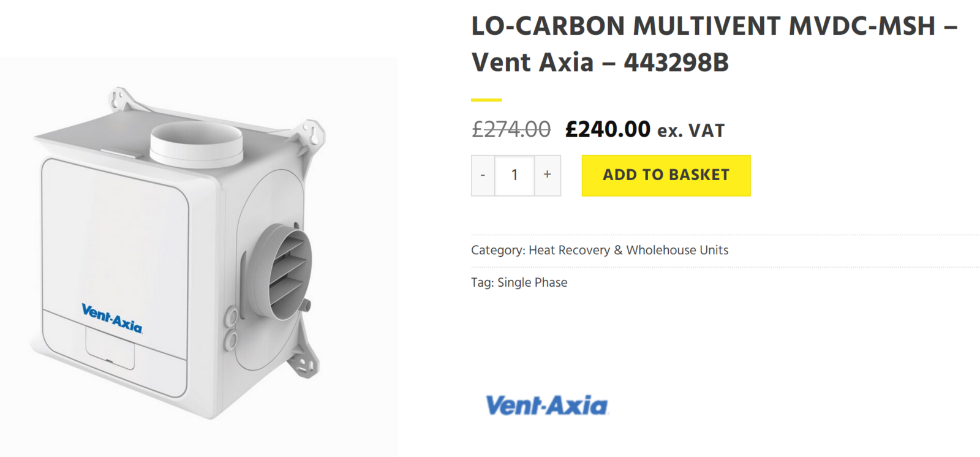Increase quantity with the plus button
This screenshot has width=980, height=457.
pyautogui.click(x=548, y=176)
